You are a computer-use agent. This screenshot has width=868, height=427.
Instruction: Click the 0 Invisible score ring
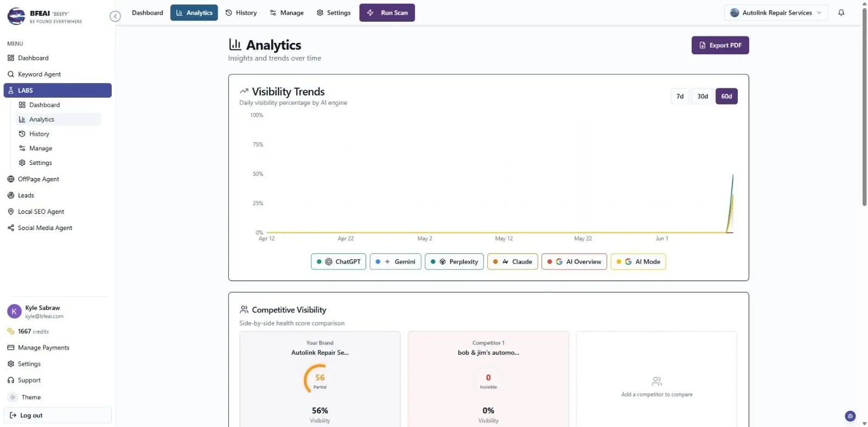[x=488, y=379]
